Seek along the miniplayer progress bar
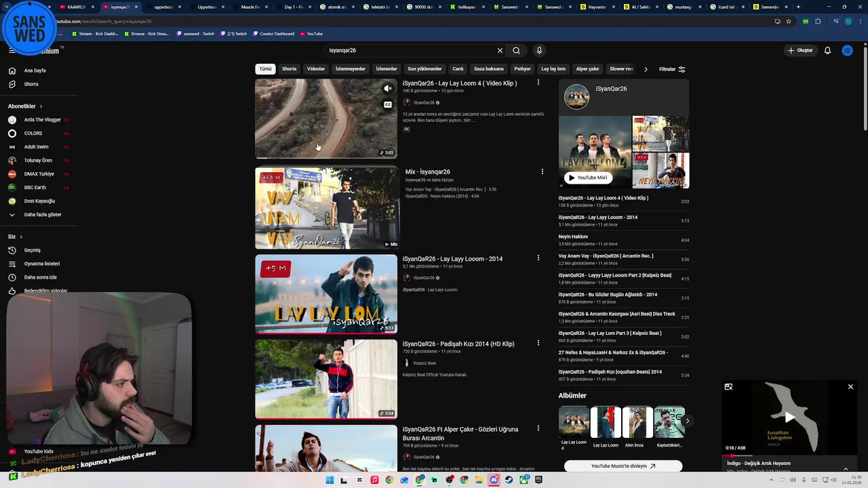Viewport: 868px width, 488px height. point(789,455)
